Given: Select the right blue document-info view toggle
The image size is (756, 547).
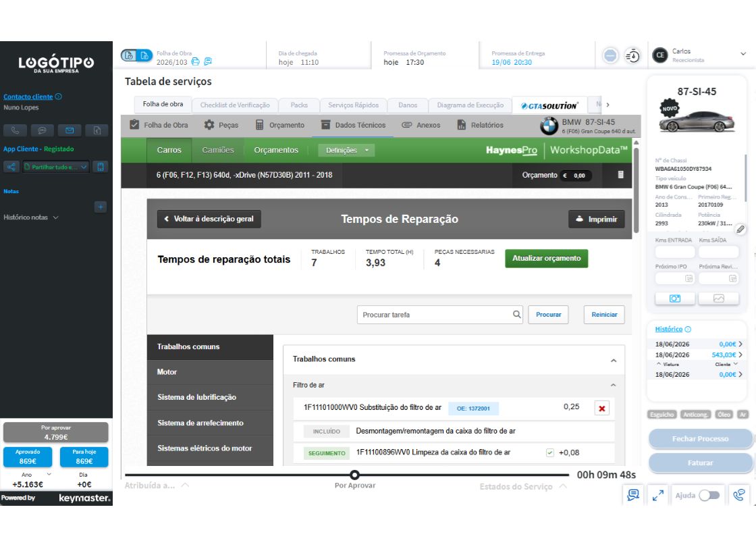Looking at the screenshot, I should 144,55.
